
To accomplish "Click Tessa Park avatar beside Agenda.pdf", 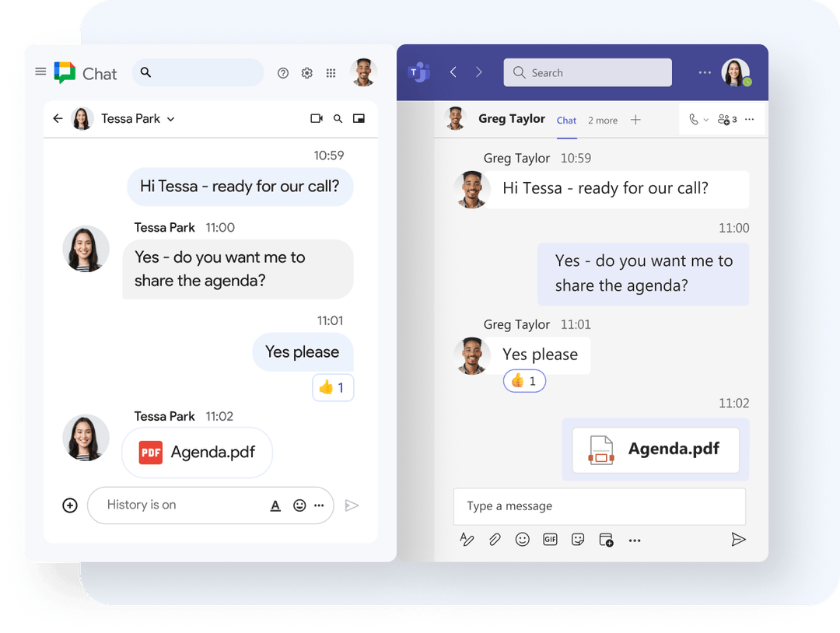I will pos(86,438).
